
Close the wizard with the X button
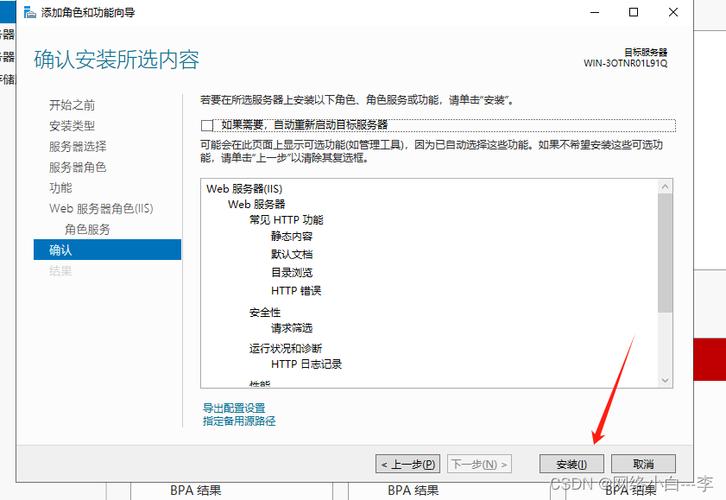coord(673,12)
